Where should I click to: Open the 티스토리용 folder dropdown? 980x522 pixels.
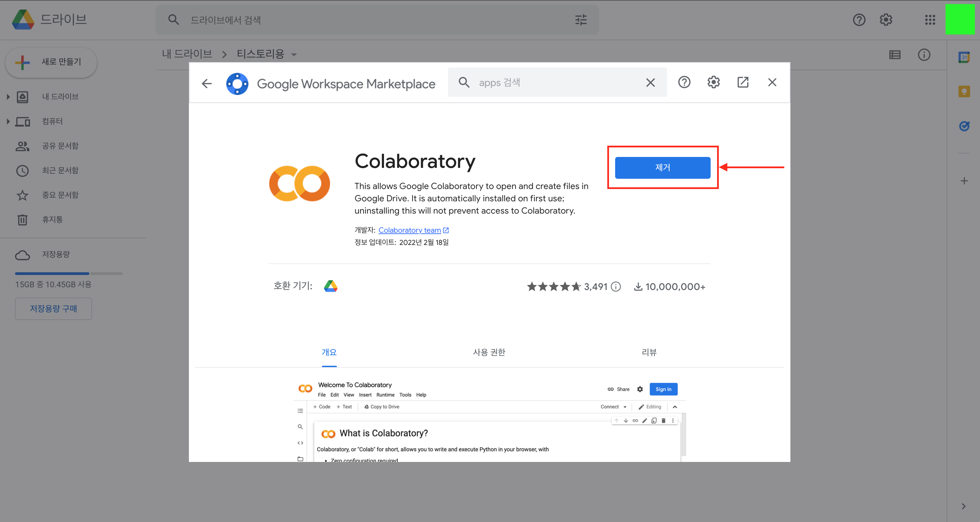(x=294, y=55)
